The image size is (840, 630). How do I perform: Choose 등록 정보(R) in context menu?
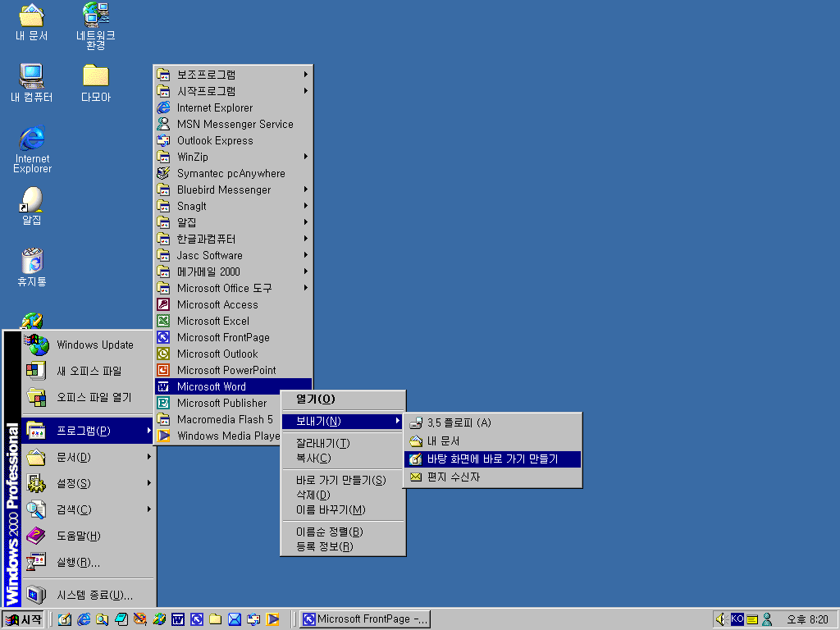pos(343,546)
